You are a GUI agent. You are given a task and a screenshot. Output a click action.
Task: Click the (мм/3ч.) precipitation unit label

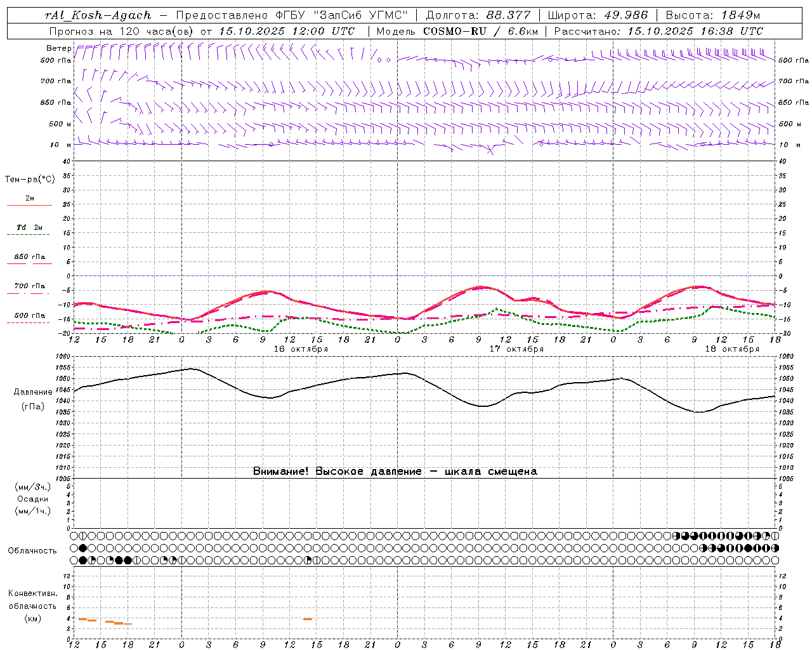(x=33, y=487)
